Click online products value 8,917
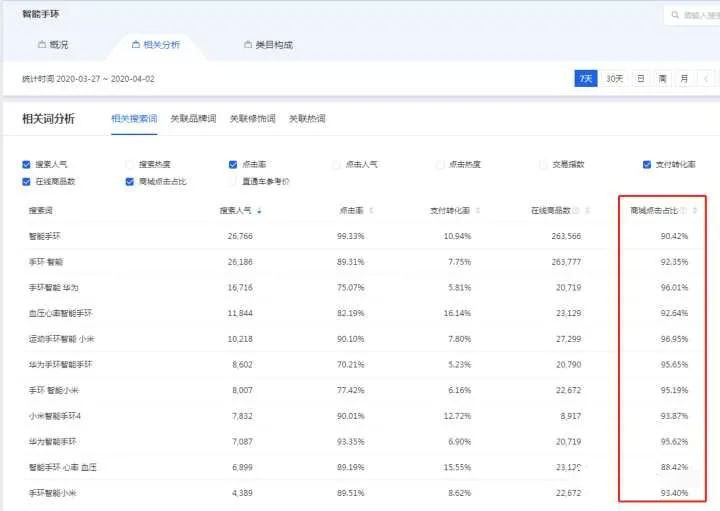Image resolution: width=720 pixels, height=511 pixels. pyautogui.click(x=571, y=416)
